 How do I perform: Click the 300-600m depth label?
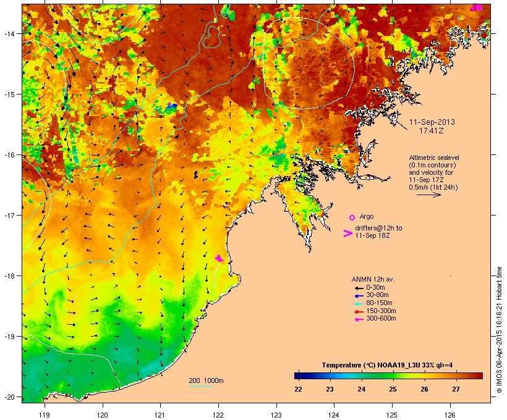pos(381,319)
